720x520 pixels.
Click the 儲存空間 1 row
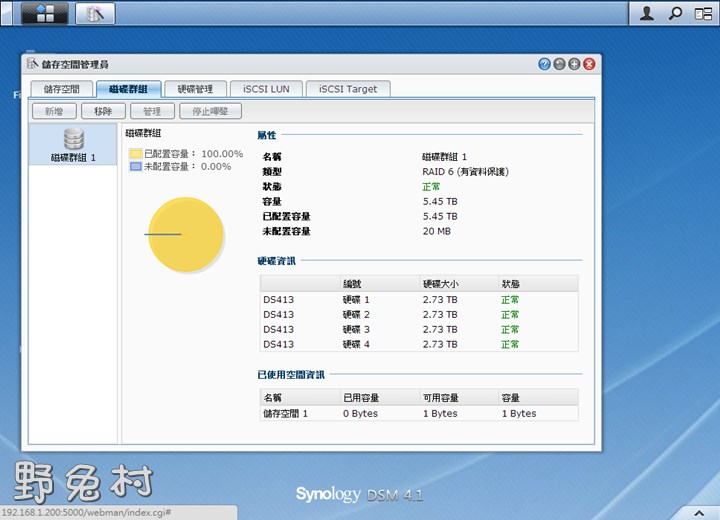point(419,413)
